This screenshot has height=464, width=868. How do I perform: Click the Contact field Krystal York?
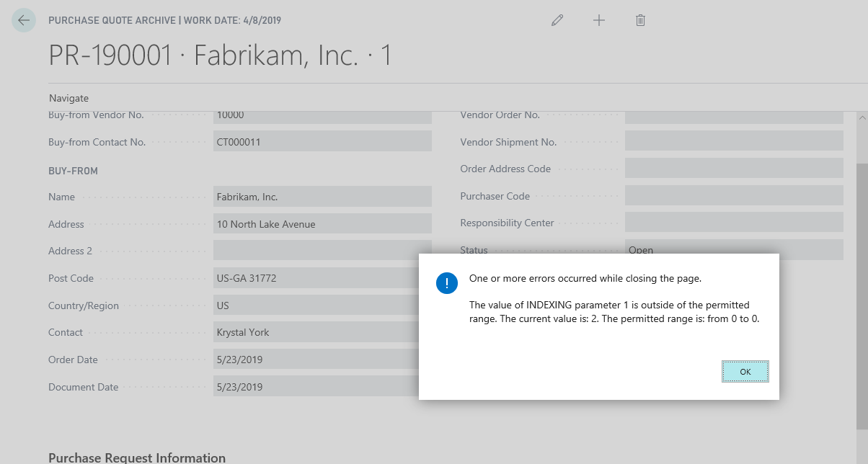316,332
